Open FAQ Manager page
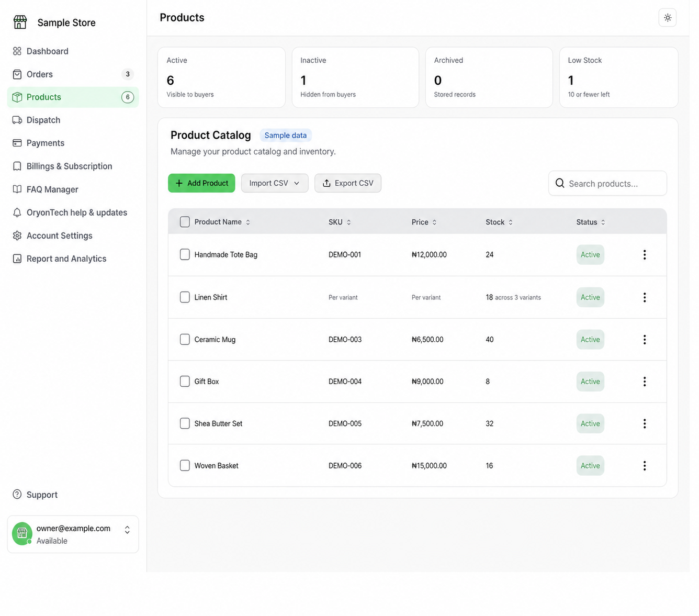Image resolution: width=699 pixels, height=616 pixels. pos(73,189)
